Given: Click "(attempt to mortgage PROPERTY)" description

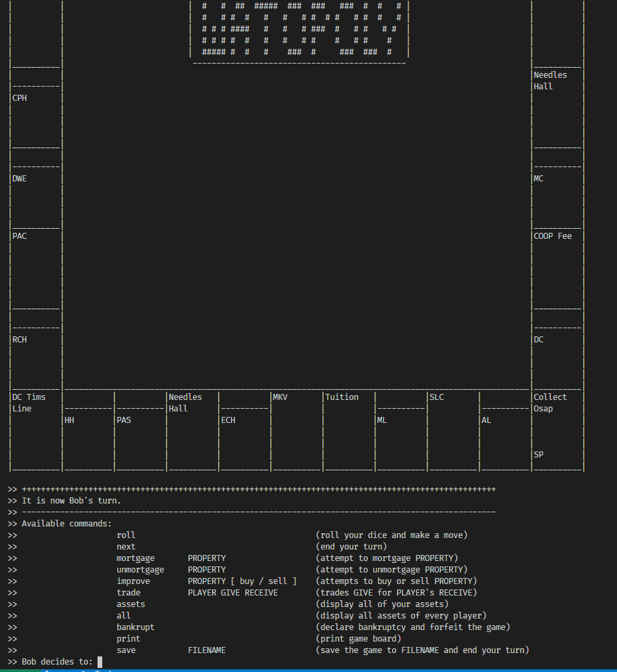Looking at the screenshot, I should (387, 558).
